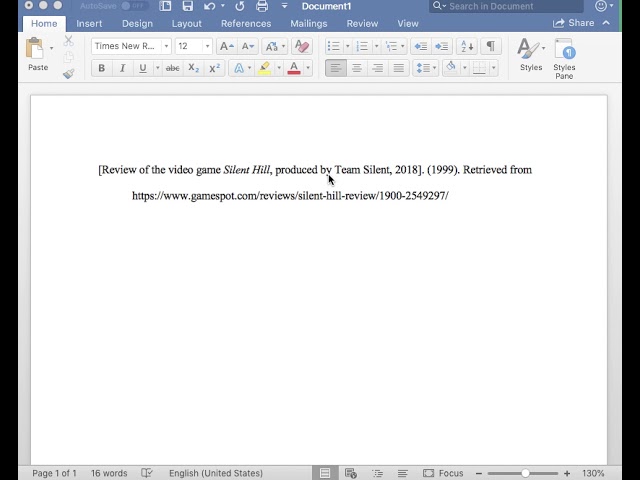Apply strikethrough to text
This screenshot has height=480, width=640.
[x=172, y=68]
